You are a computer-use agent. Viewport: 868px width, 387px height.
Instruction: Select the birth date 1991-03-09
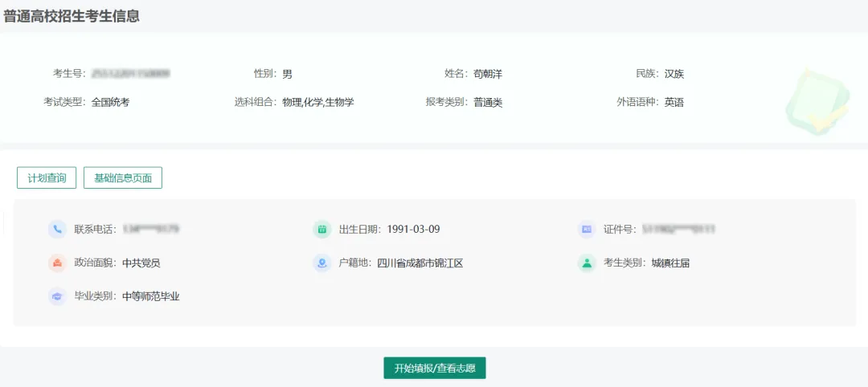click(x=414, y=230)
